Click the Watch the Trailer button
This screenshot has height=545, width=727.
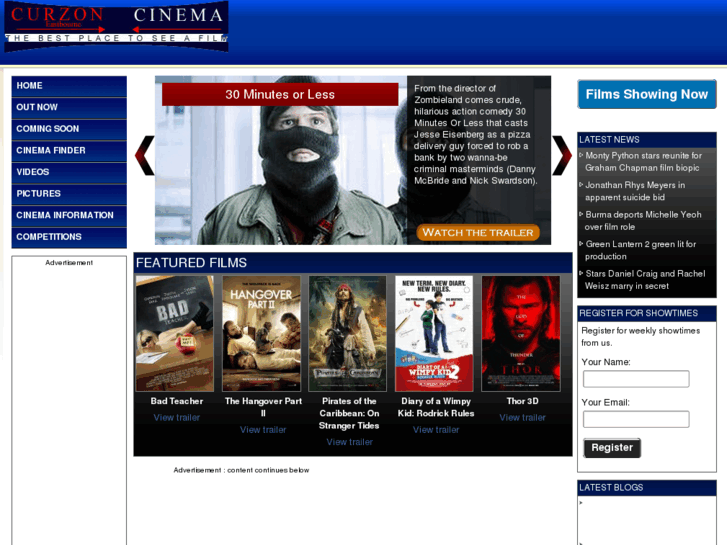click(x=478, y=232)
